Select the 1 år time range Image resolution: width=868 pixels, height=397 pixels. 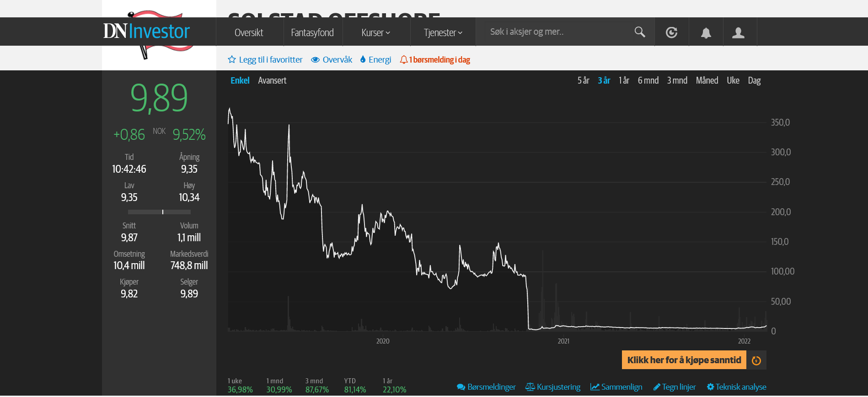pos(624,80)
